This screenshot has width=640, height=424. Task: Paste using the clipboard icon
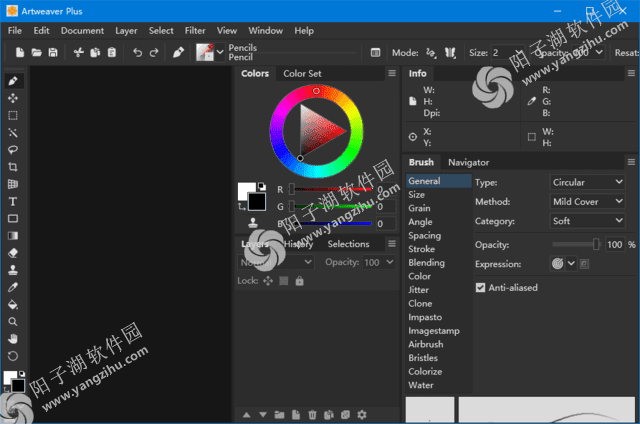click(x=112, y=53)
